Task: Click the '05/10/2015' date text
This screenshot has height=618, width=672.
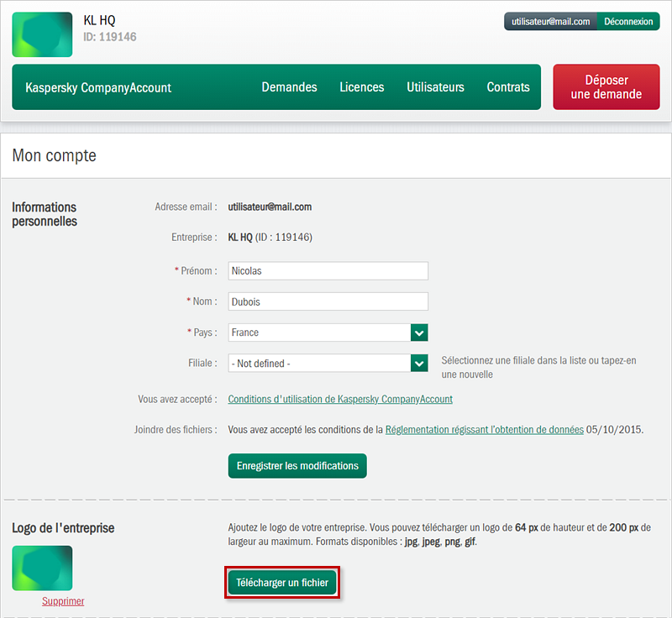Action: [x=615, y=430]
